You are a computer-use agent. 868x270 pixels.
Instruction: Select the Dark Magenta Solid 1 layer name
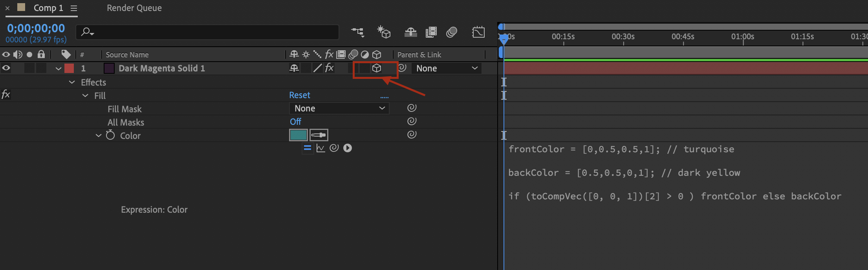[x=162, y=68]
